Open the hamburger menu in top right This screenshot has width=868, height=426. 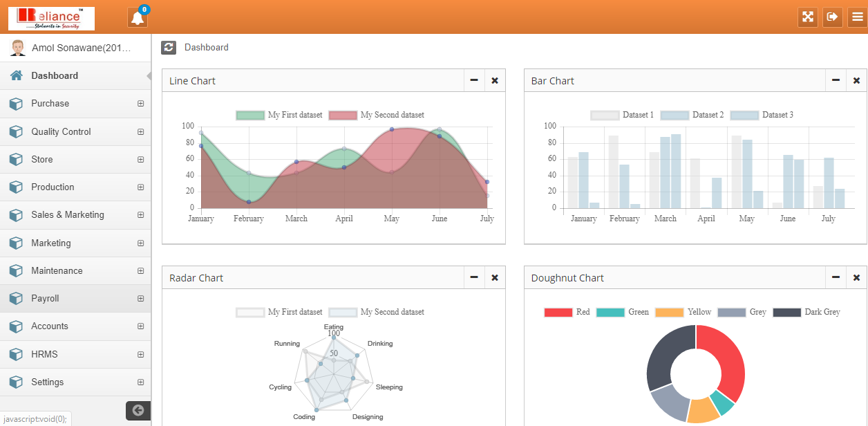click(857, 17)
